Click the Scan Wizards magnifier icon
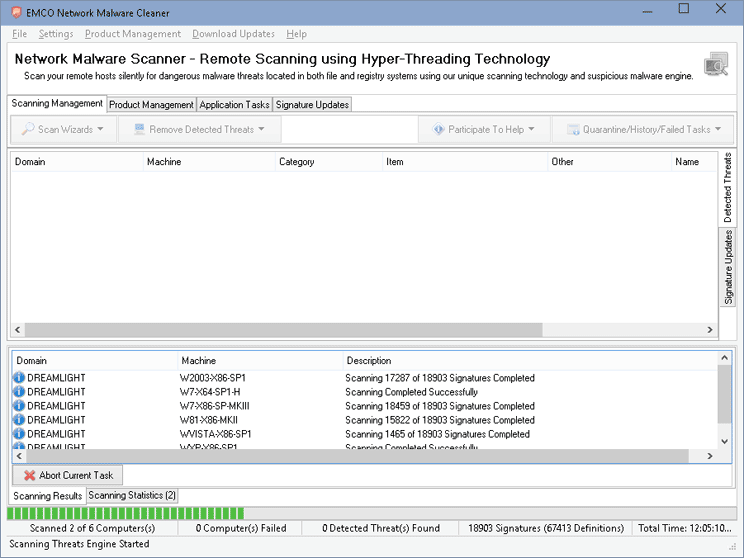Viewport: 744px width, 558px height. click(28, 129)
